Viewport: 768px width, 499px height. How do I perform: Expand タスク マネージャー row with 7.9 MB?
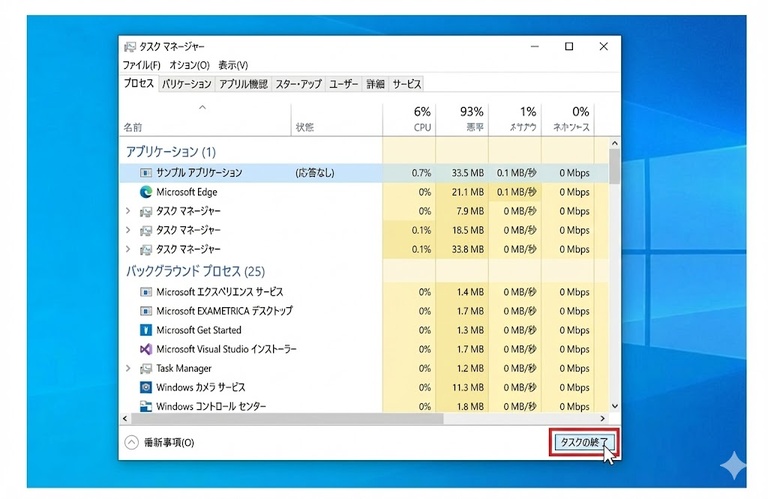(128, 211)
